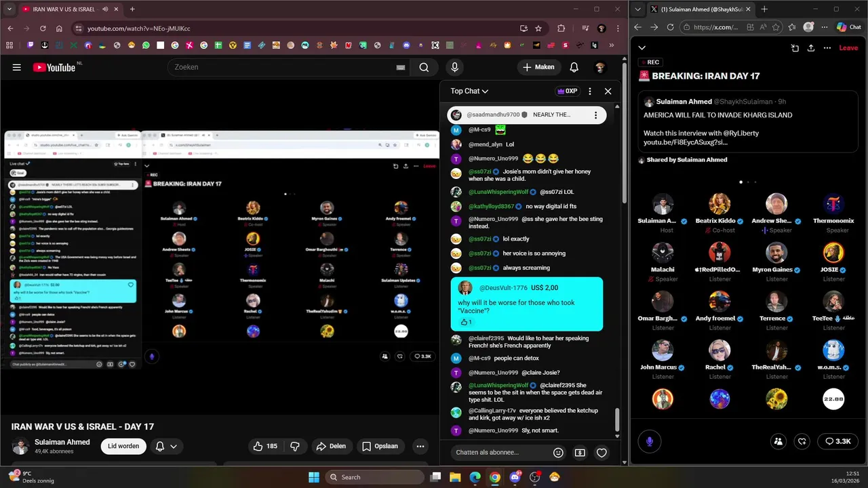Open the Chrome extensions puzzle icon
The height and width of the screenshot is (488, 868).
(561, 28)
